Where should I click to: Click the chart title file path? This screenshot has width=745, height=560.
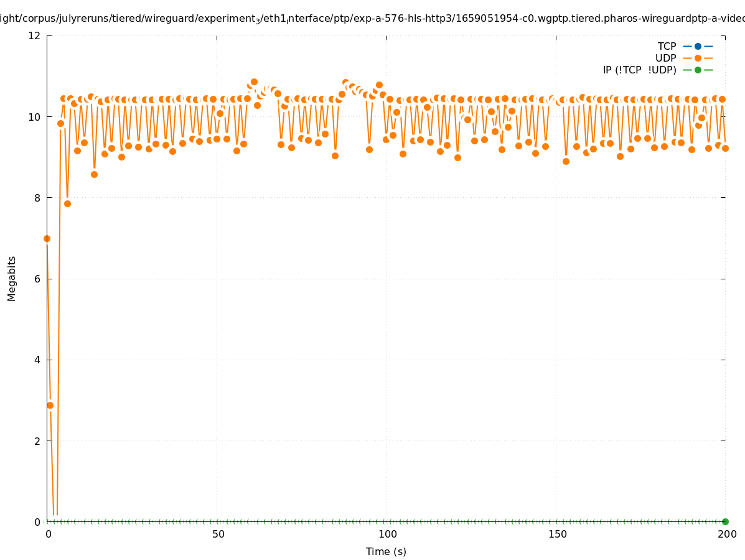click(372, 19)
